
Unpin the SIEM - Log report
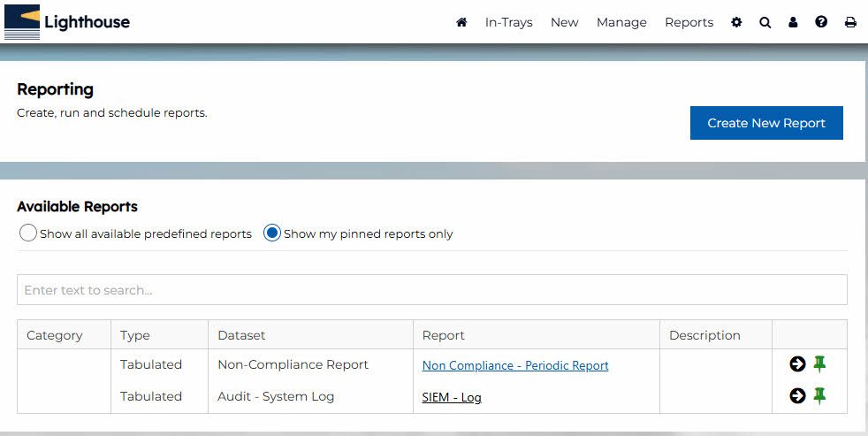(820, 396)
